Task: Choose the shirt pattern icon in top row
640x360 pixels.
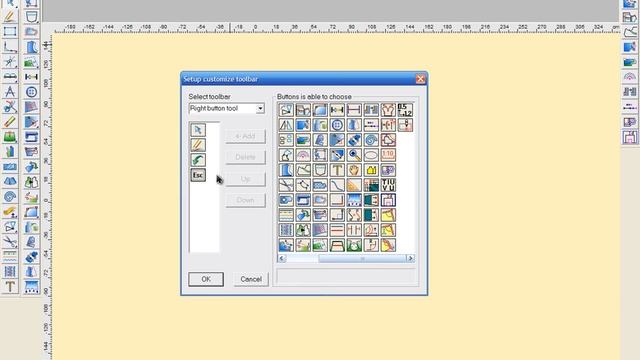Action: (388, 110)
